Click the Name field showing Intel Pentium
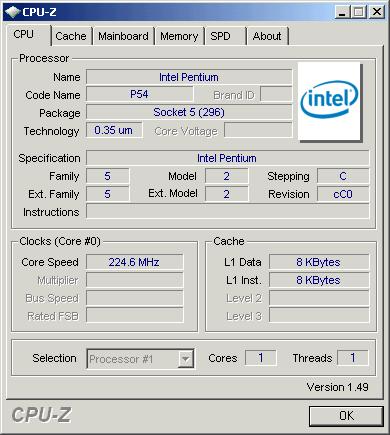This screenshot has height=435, width=390. pos(189,77)
